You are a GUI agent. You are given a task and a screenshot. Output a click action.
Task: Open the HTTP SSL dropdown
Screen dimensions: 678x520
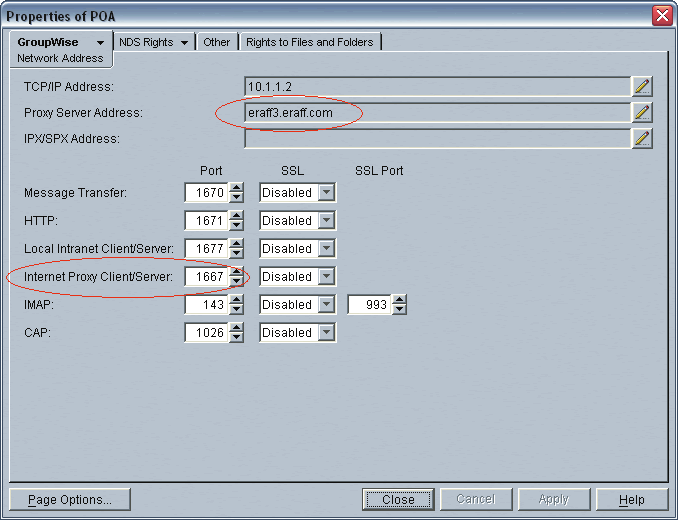326,220
